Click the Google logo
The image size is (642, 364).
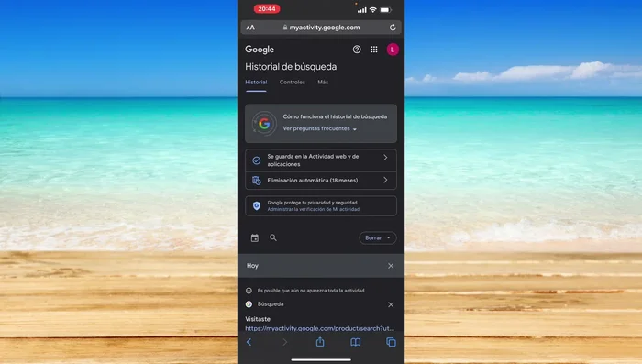point(260,50)
